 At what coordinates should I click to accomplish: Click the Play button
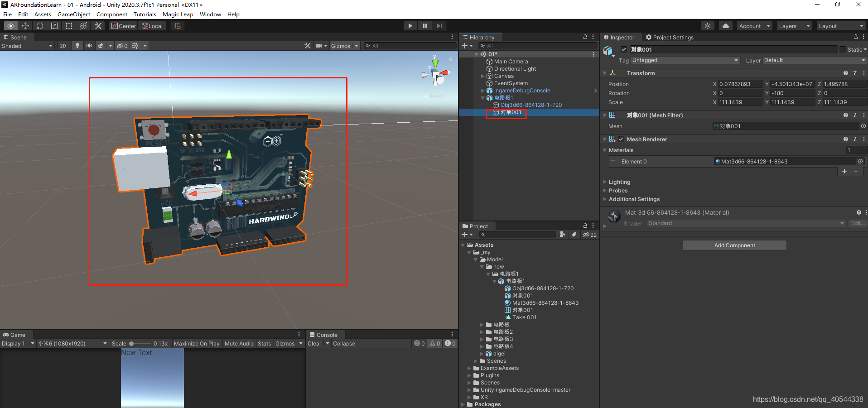coord(410,26)
